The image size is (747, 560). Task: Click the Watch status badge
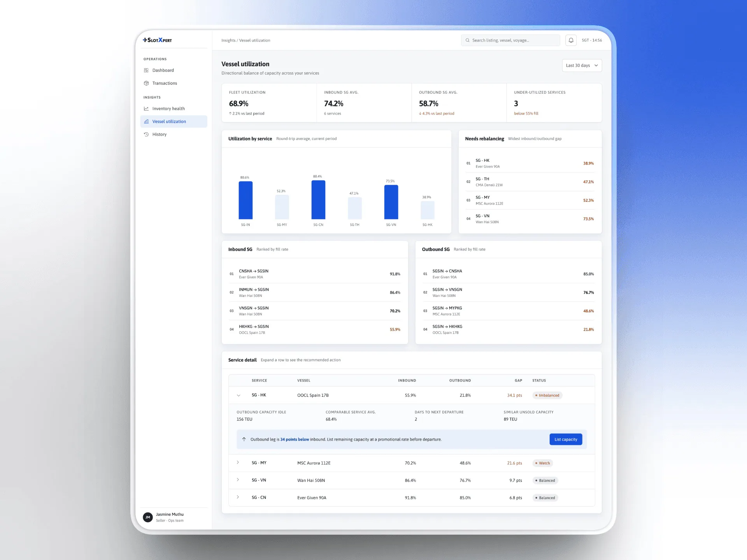[543, 463]
